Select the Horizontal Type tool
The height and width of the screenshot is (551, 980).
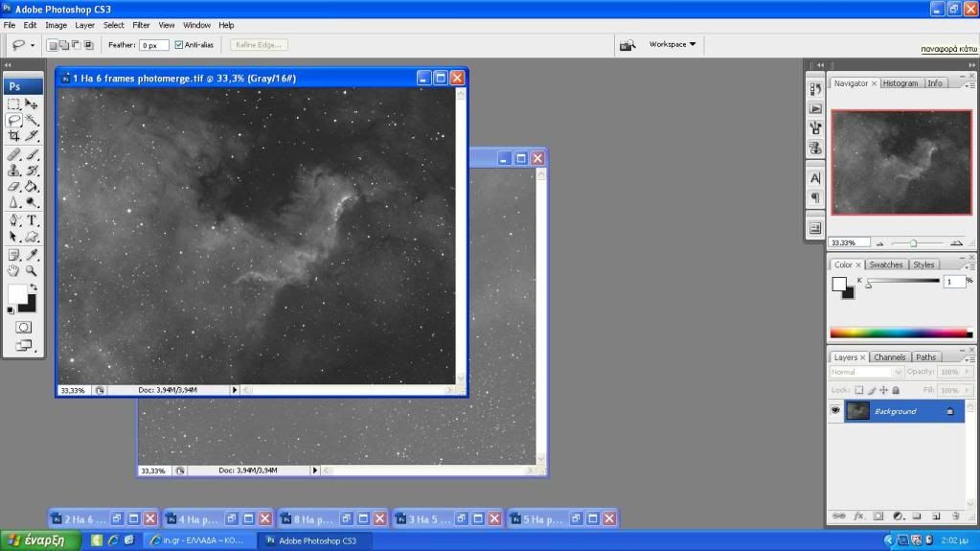pyautogui.click(x=32, y=220)
